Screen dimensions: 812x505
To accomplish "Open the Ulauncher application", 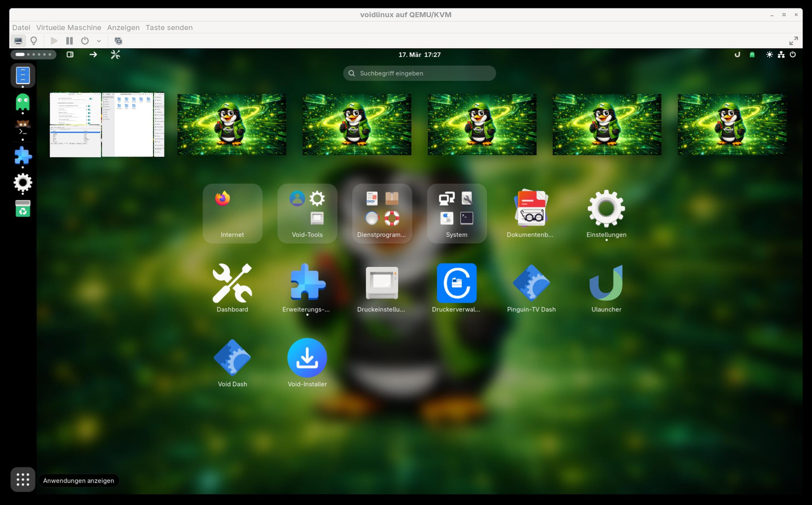I will 606,283.
